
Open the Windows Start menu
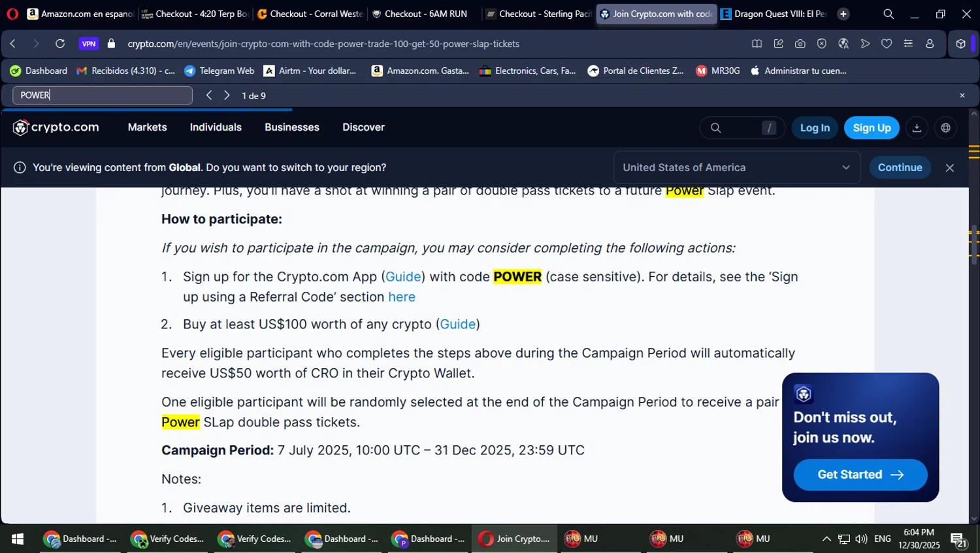pos(18,539)
